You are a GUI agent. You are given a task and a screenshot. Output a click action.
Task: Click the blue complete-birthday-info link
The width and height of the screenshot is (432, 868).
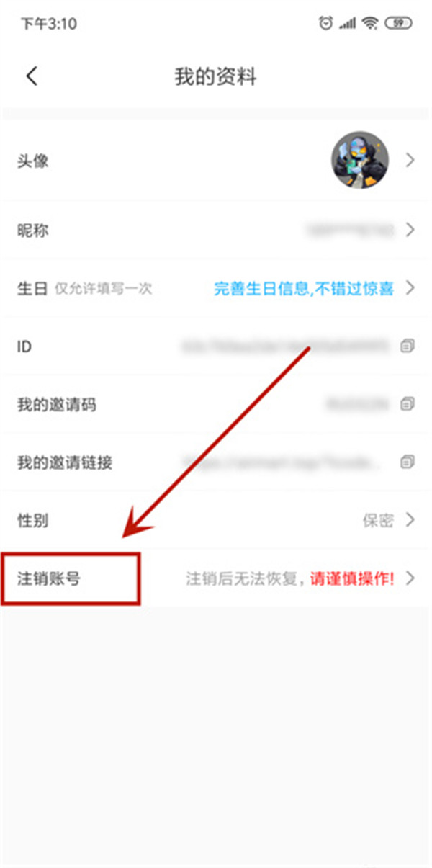304,289
